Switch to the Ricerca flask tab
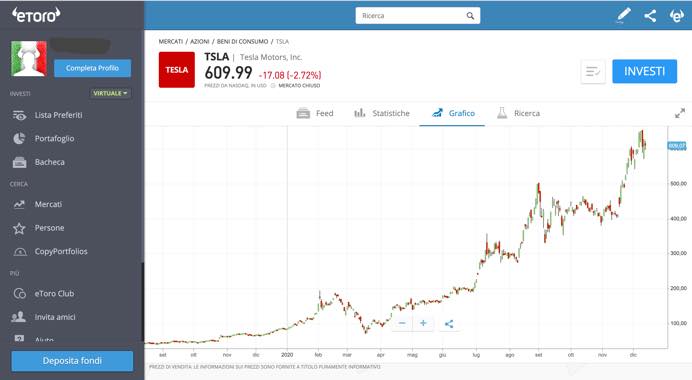Viewport: 692px width, 380px height. coord(519,113)
